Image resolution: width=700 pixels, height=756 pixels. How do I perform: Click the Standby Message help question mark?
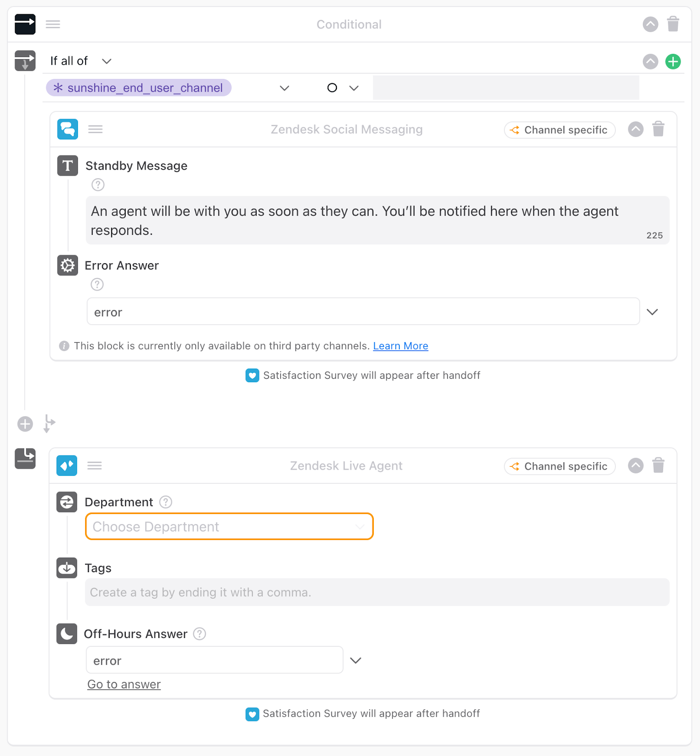point(98,185)
